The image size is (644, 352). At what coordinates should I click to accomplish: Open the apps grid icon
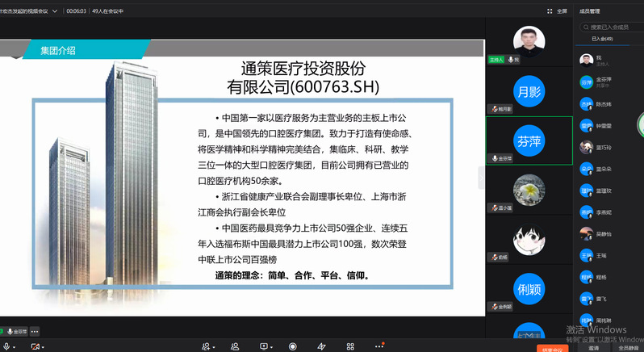click(x=350, y=346)
